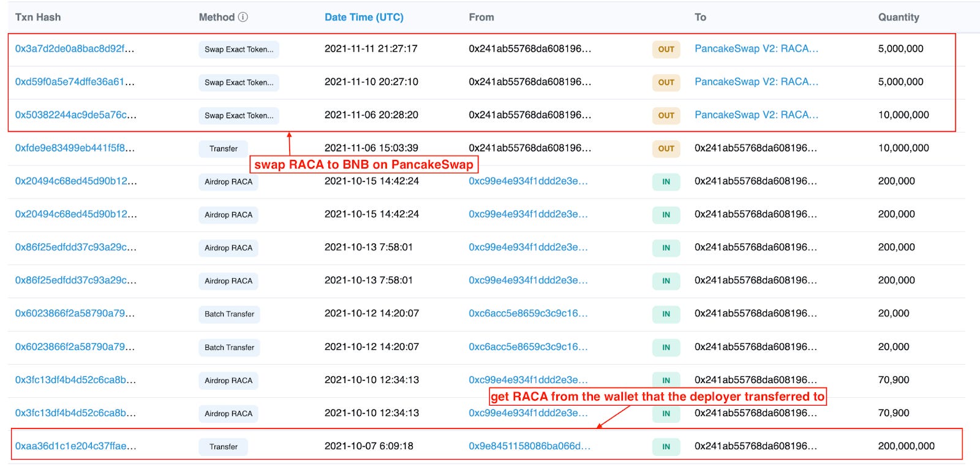Select timestamp 2021-10-07 6:09:18
The width and height of the screenshot is (980, 467).
pyautogui.click(x=369, y=446)
